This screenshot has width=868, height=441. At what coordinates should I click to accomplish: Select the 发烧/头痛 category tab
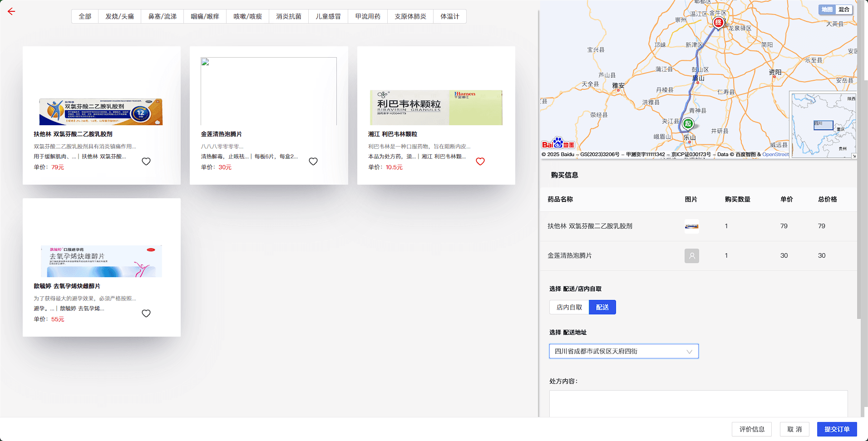click(119, 16)
